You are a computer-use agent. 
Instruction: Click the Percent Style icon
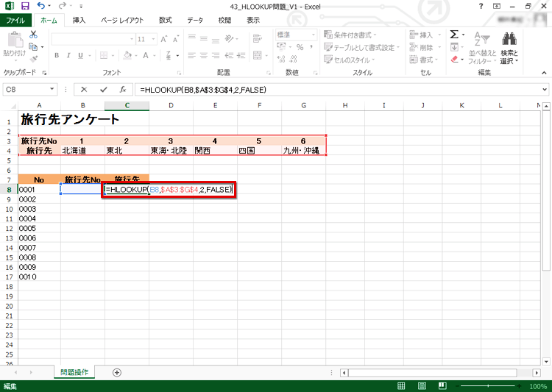(x=300, y=47)
